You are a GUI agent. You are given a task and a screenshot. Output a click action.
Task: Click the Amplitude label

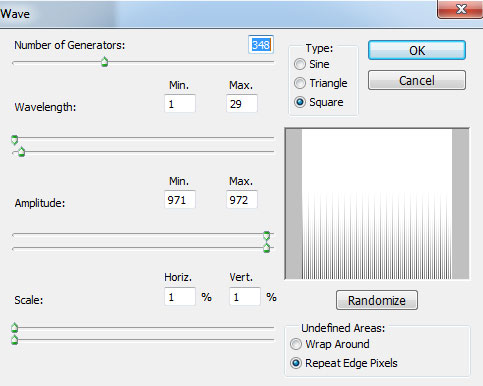coord(40,203)
